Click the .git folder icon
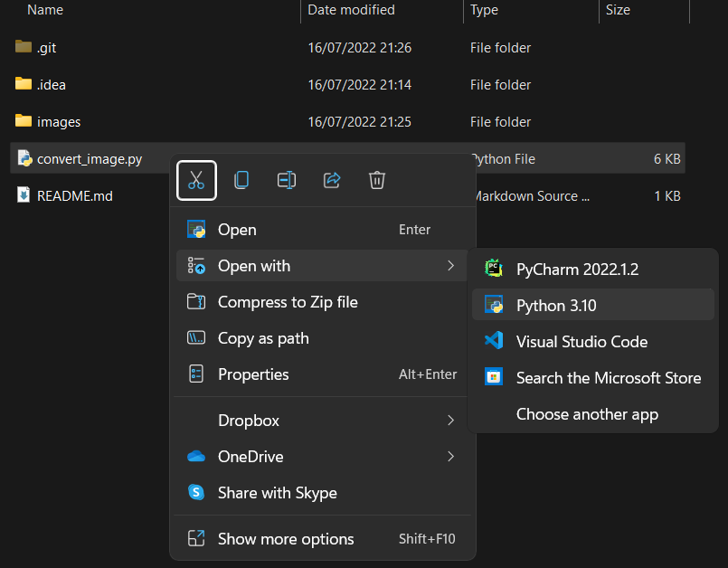 (24, 46)
